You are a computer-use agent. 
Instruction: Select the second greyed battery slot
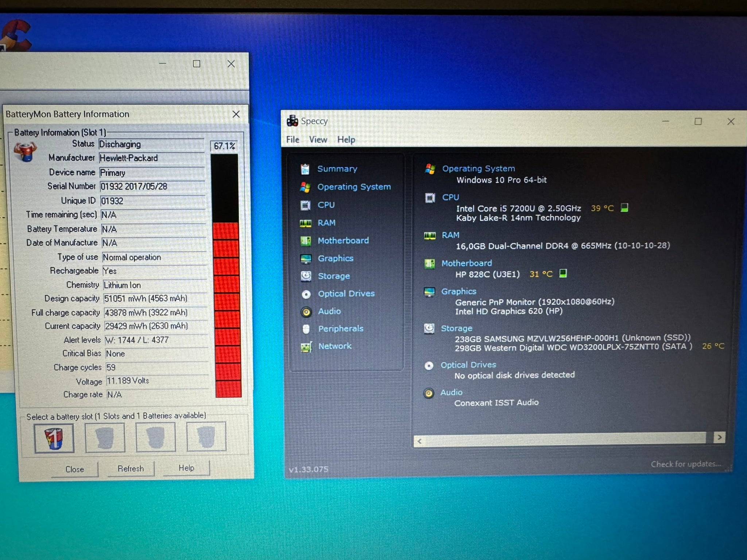coord(105,437)
